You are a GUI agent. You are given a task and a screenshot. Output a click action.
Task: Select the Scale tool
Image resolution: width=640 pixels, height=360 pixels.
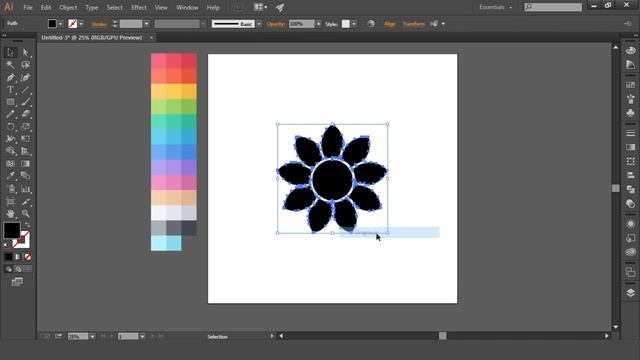click(25, 127)
